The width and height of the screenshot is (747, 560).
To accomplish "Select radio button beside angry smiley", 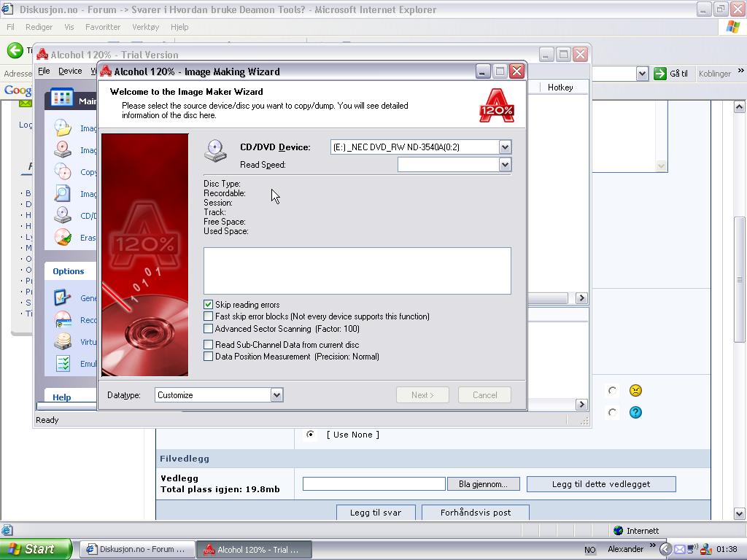I will (612, 391).
